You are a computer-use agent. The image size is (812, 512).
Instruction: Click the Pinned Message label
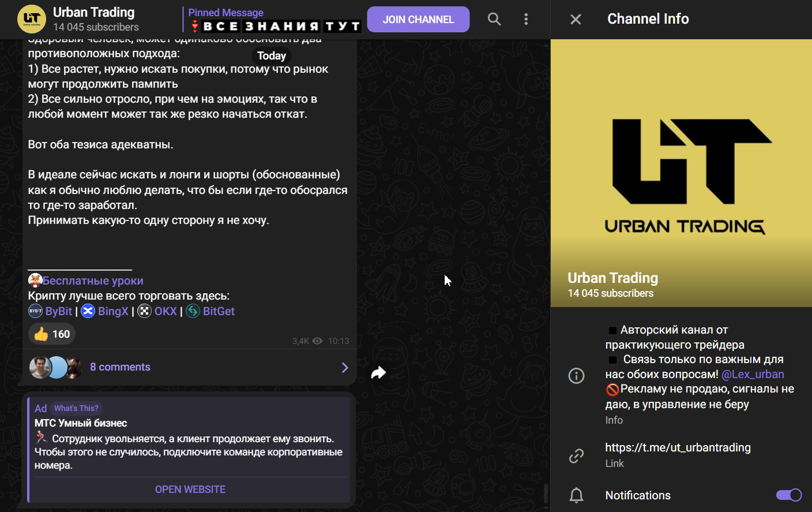(225, 13)
